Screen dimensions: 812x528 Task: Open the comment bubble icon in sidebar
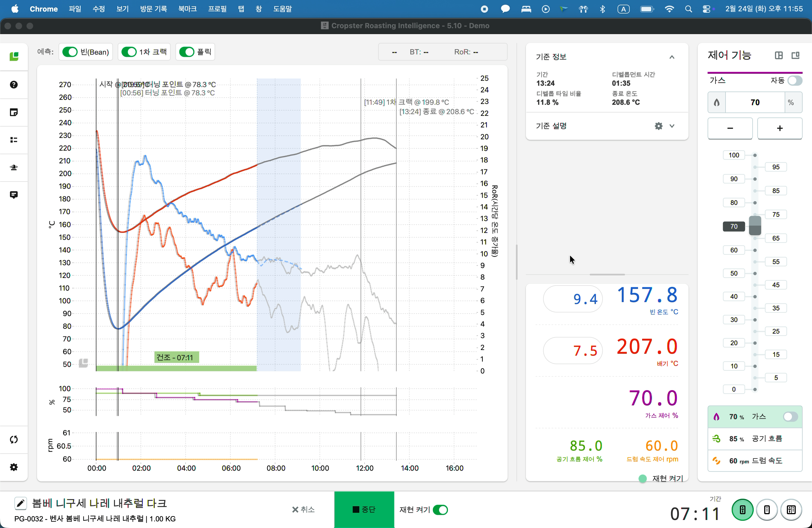(x=14, y=195)
